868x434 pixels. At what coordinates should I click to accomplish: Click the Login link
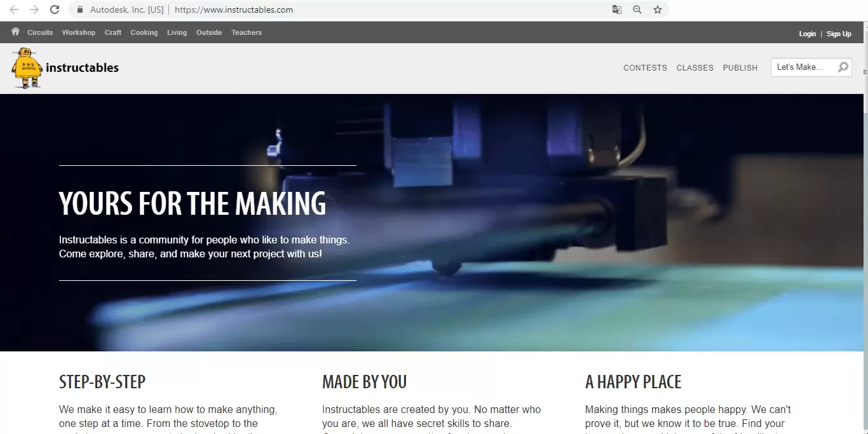[808, 34]
